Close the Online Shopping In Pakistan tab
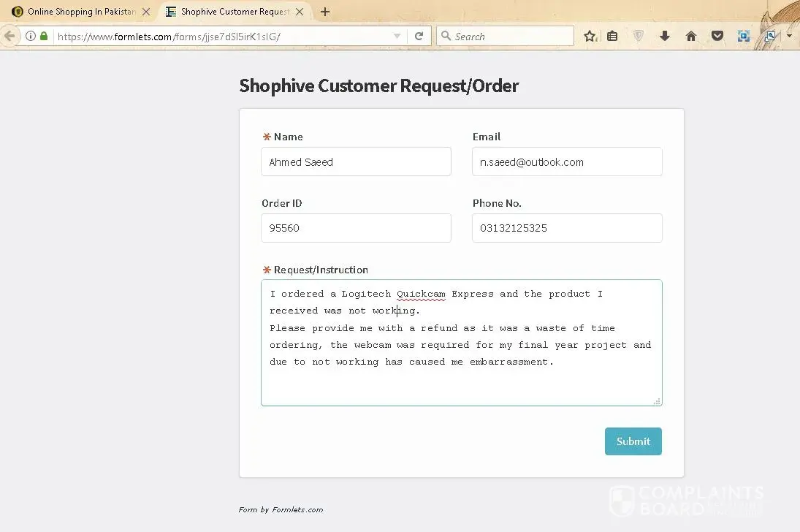 click(x=146, y=11)
